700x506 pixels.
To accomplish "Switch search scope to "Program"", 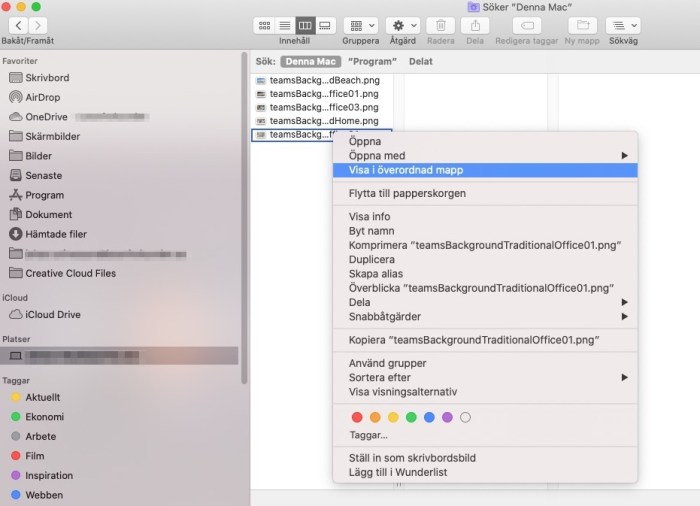I will [x=372, y=61].
